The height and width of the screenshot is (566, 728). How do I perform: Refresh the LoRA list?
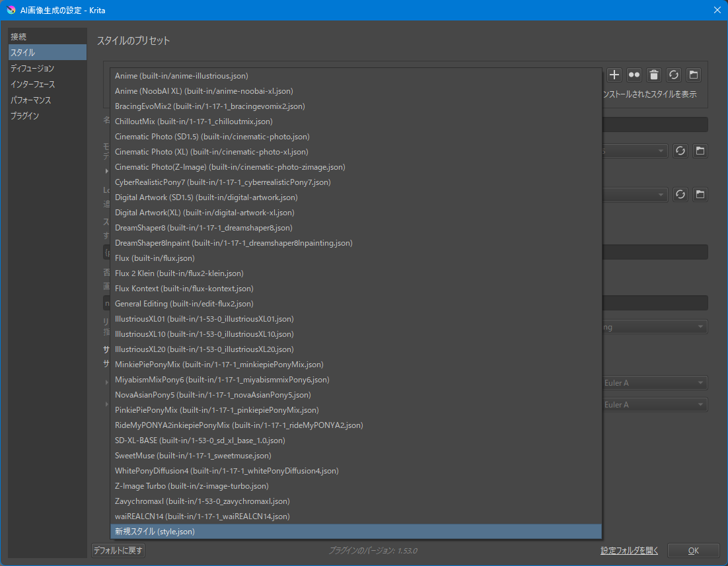tap(680, 195)
